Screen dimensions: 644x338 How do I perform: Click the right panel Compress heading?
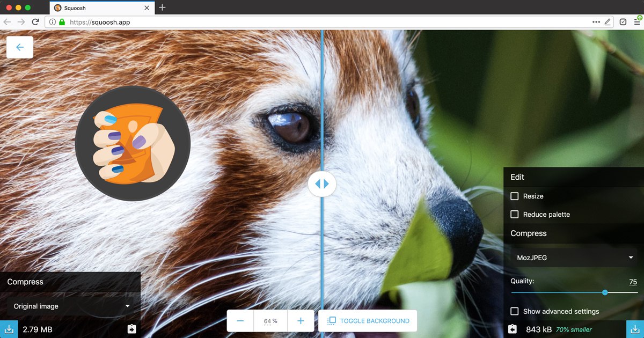[529, 233]
